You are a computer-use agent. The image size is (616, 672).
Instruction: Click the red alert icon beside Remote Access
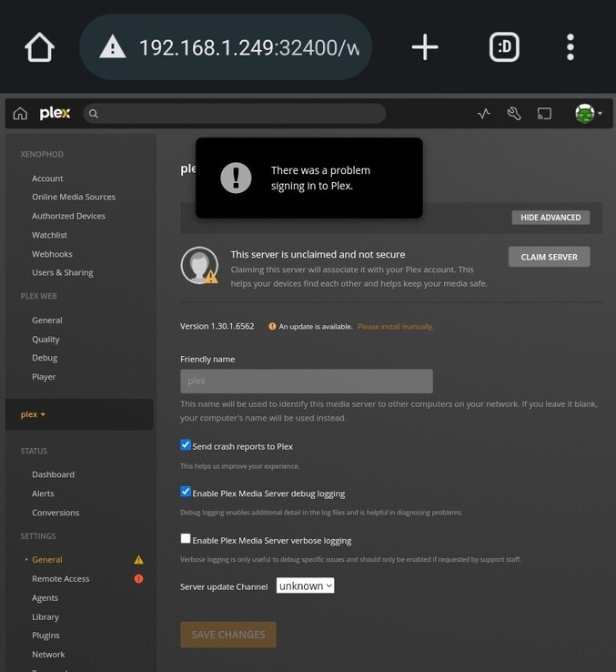click(139, 578)
